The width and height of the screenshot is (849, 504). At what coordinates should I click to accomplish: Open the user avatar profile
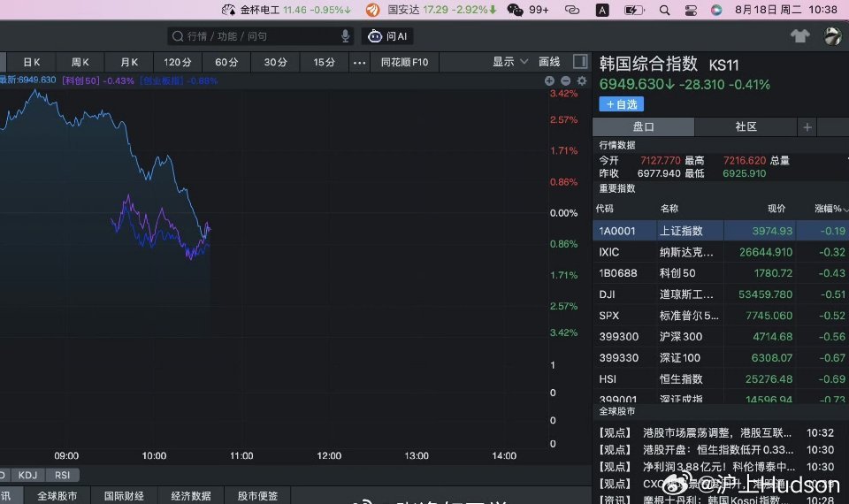tap(832, 36)
